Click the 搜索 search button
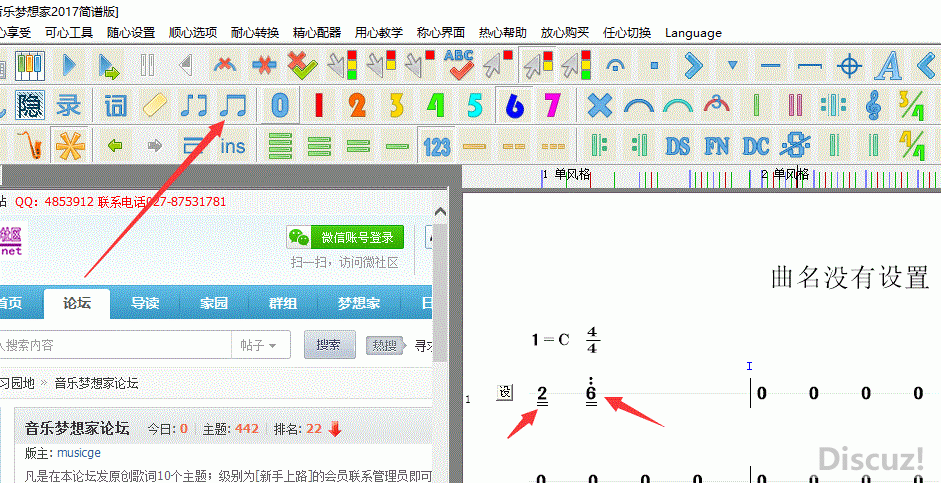 coord(329,344)
